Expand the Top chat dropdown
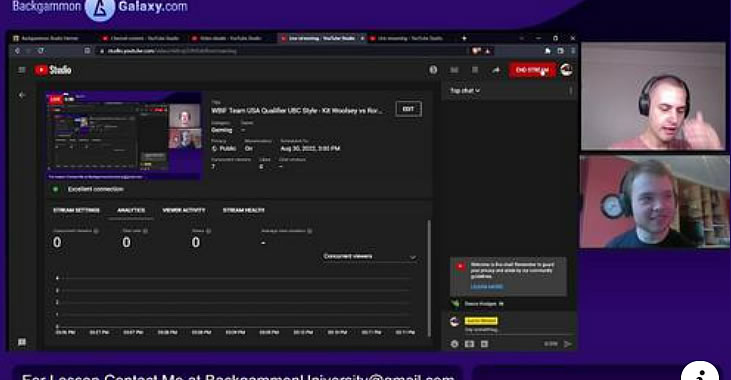Image resolution: width=731 pixels, height=380 pixels. pos(465,90)
